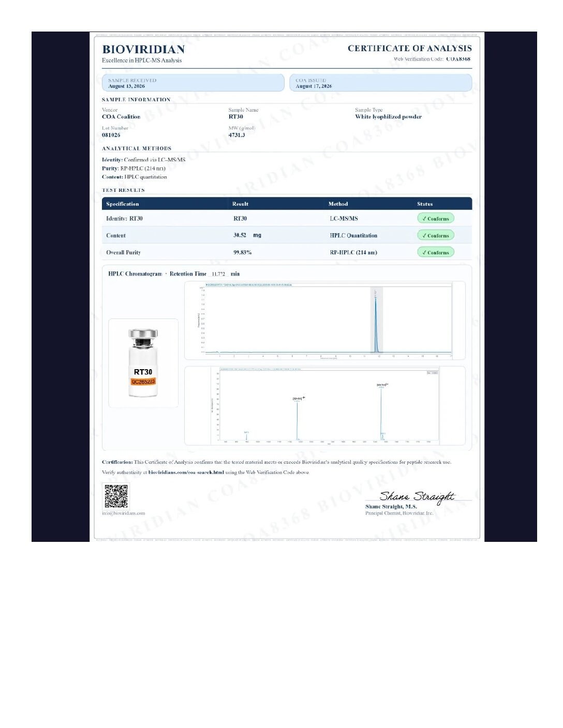Click the LC-MS/MS method cell
The width and height of the screenshot is (563, 728).
click(x=344, y=219)
